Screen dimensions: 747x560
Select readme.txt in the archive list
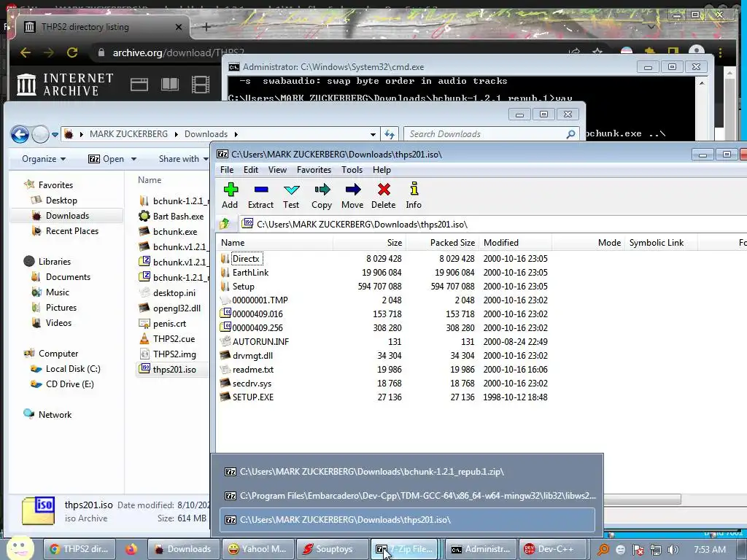pyautogui.click(x=253, y=369)
